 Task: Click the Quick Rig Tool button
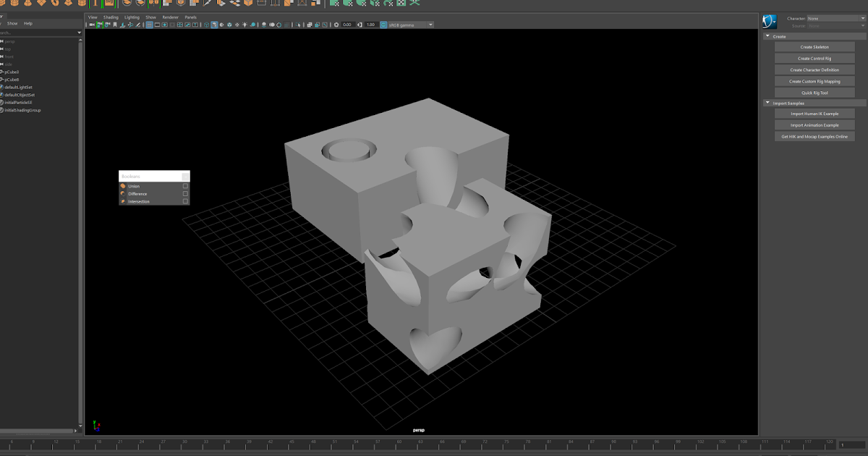point(814,93)
